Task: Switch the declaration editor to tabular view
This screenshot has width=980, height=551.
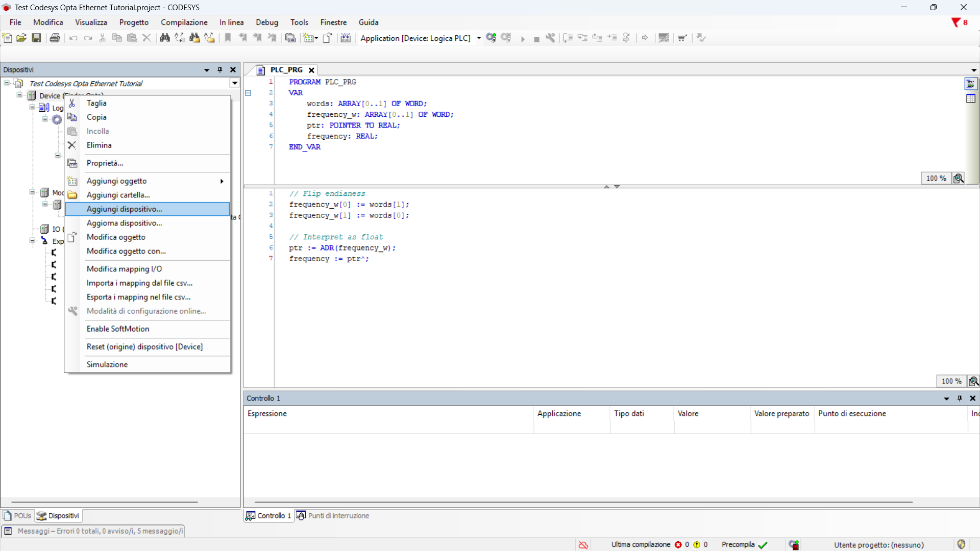Action: tap(971, 99)
